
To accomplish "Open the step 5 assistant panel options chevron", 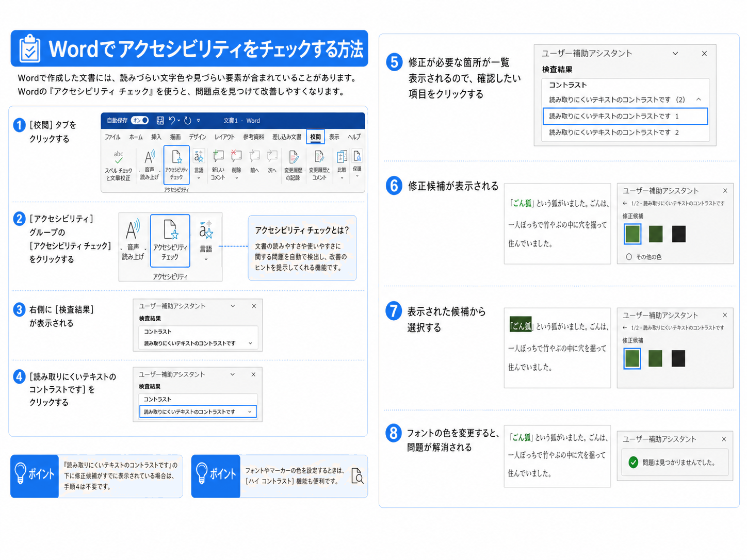I will click(x=675, y=54).
